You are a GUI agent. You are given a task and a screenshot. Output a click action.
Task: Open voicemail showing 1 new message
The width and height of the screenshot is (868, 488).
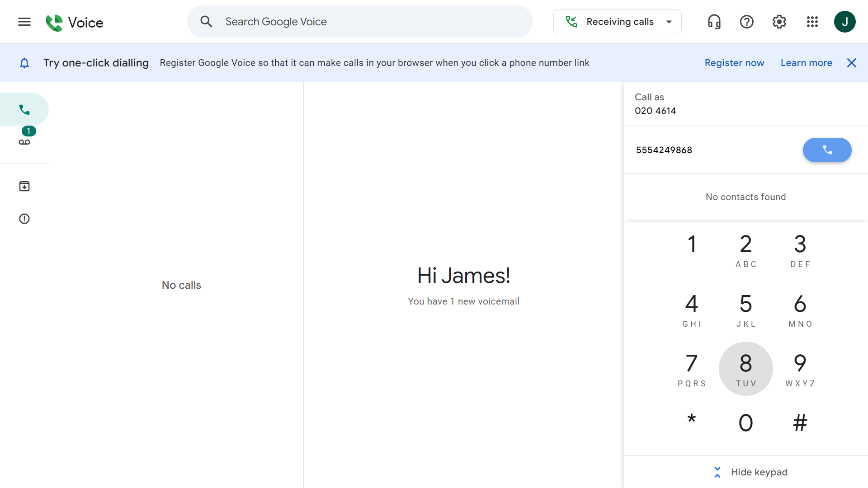point(24,141)
